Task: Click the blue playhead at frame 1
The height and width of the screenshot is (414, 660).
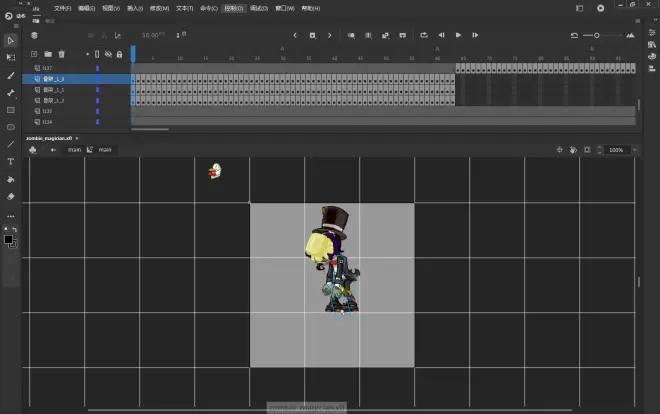Action: click(133, 54)
